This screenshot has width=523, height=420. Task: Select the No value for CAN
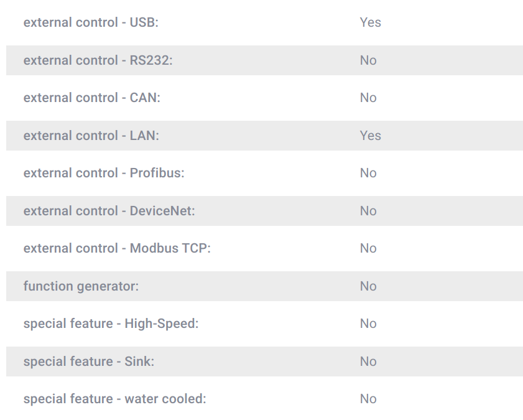coord(368,98)
